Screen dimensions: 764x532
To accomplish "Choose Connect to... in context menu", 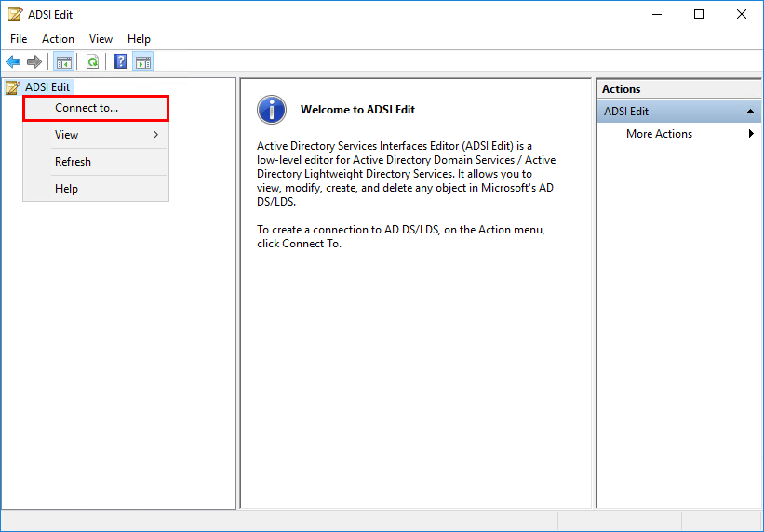I will click(96, 108).
